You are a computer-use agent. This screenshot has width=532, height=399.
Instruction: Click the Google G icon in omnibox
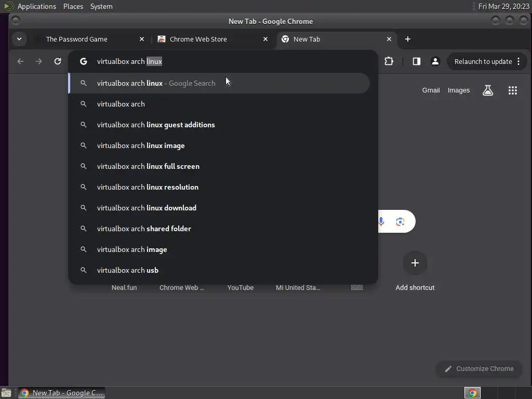click(x=84, y=61)
